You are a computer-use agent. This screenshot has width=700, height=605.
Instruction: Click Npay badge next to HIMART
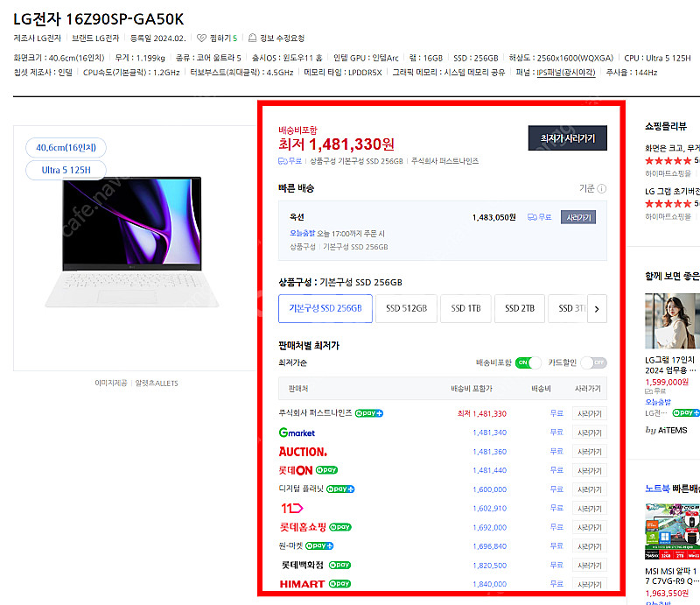pyautogui.click(x=339, y=584)
